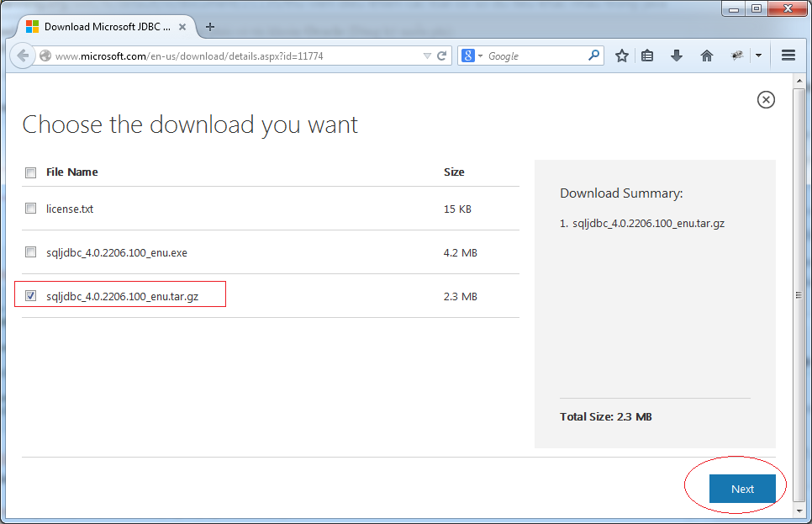Go to the home page icon
812x524 pixels.
707,56
